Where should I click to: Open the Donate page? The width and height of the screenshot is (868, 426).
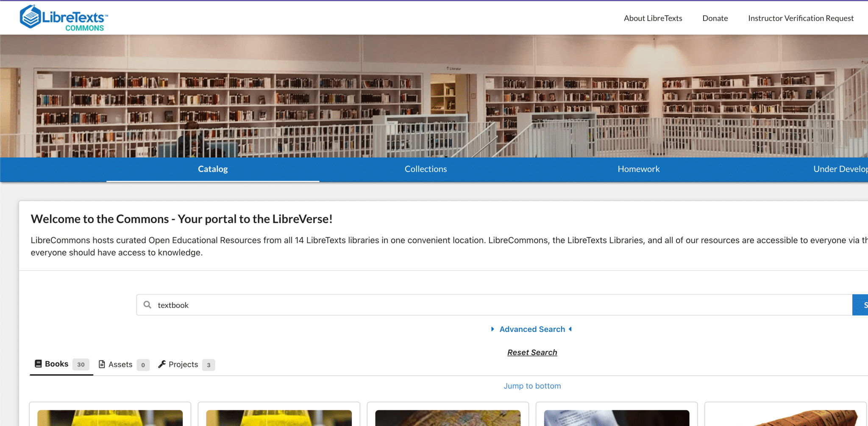pos(715,18)
